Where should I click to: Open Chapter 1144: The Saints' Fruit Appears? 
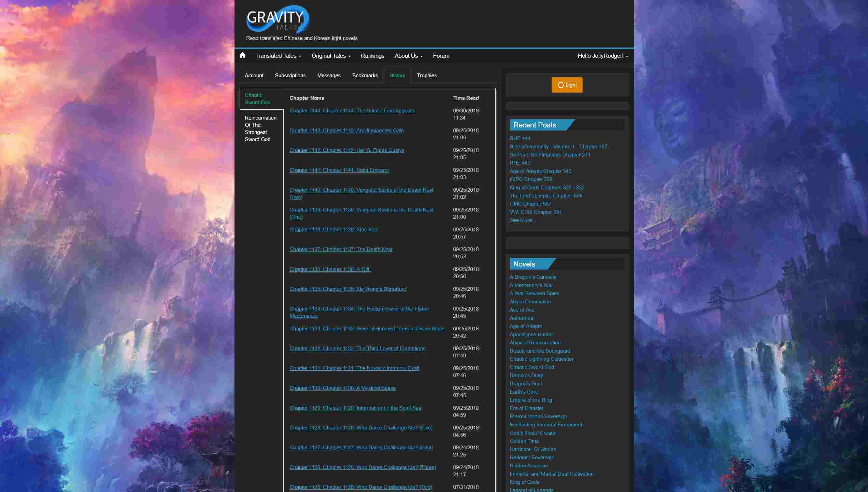tap(352, 111)
